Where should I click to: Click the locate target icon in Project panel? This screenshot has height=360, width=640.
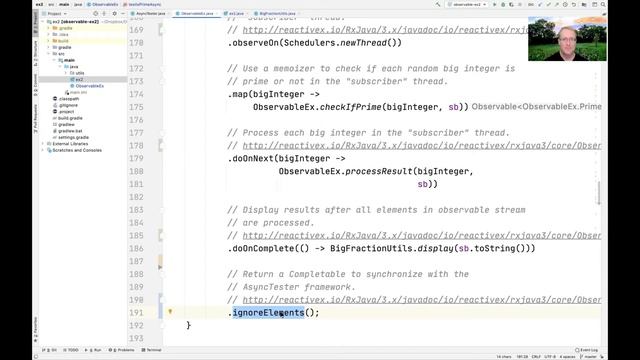(96, 13)
